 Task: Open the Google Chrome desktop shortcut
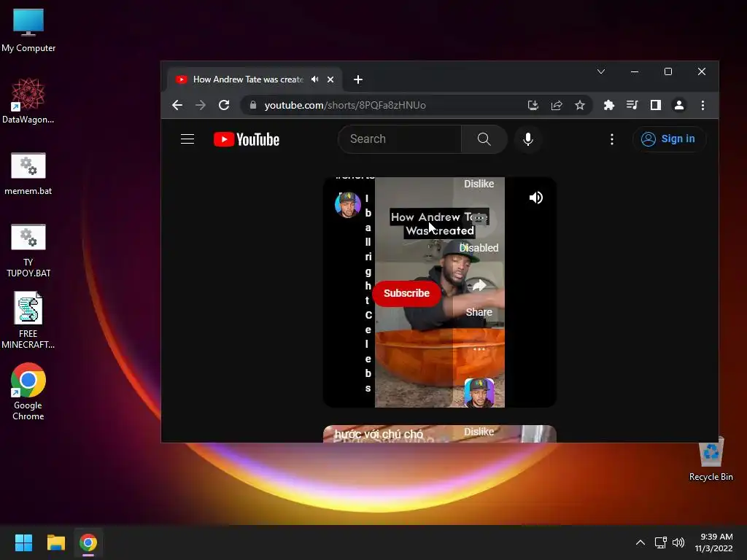[x=28, y=392]
